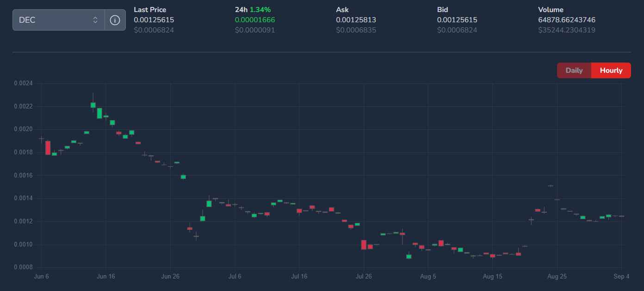Click the 0.0016 price axis label

pyautogui.click(x=23, y=176)
